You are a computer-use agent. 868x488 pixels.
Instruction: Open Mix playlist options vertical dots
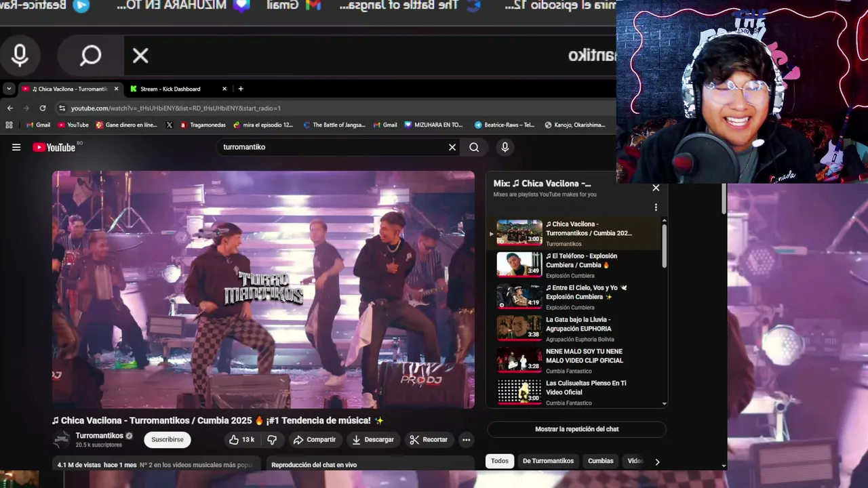(x=656, y=207)
